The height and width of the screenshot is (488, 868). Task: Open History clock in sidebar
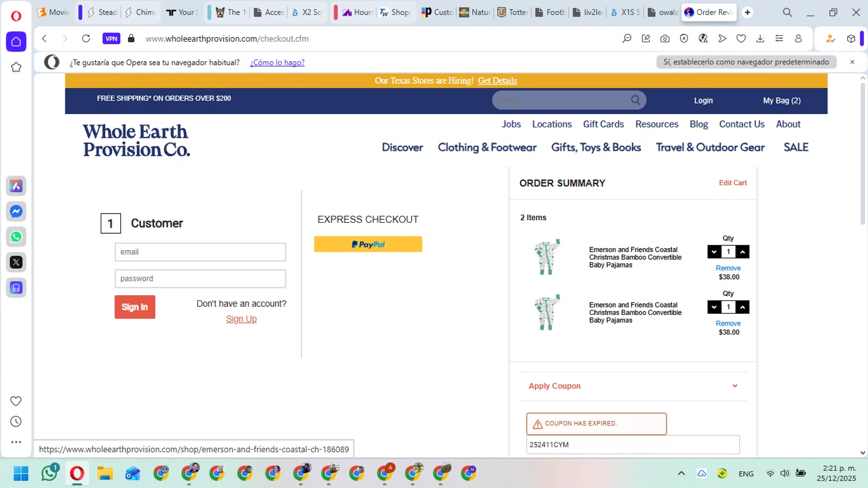[16, 421]
